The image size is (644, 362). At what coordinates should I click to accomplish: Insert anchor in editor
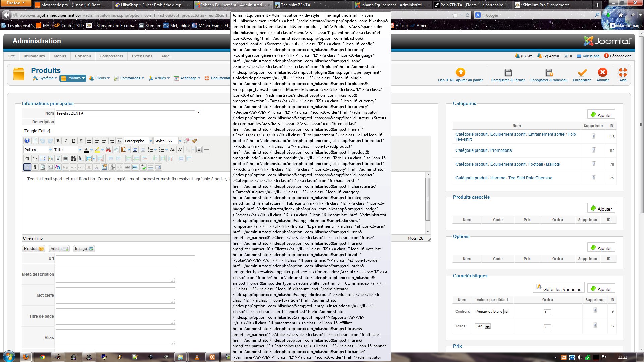(112, 167)
